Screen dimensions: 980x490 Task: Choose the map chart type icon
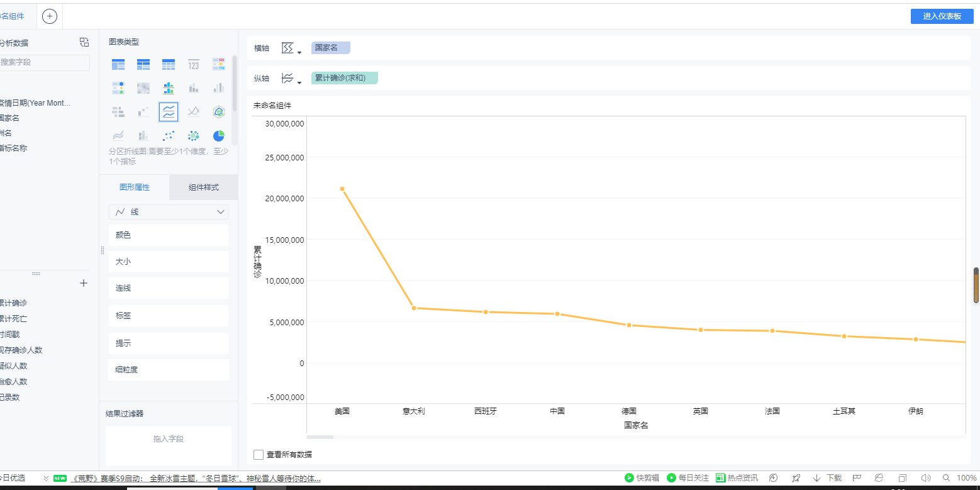[x=143, y=88]
